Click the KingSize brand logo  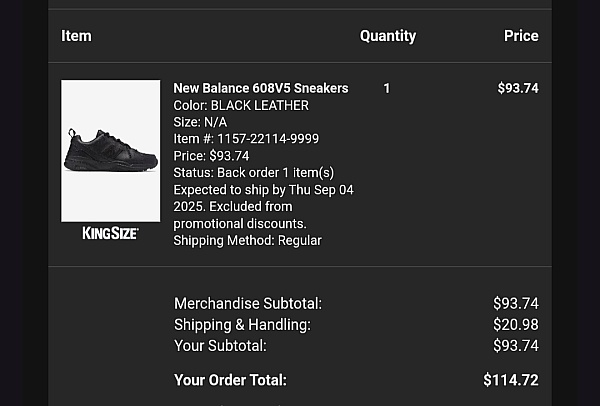110,233
